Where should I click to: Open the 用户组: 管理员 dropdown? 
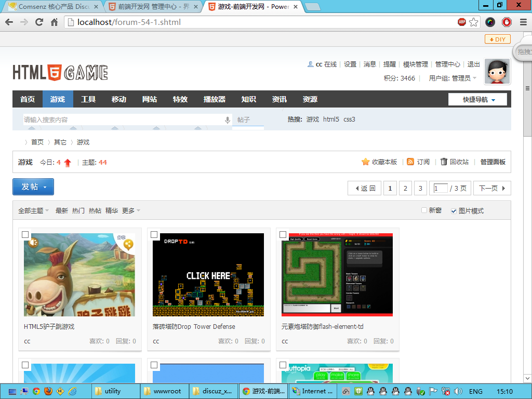click(x=453, y=78)
